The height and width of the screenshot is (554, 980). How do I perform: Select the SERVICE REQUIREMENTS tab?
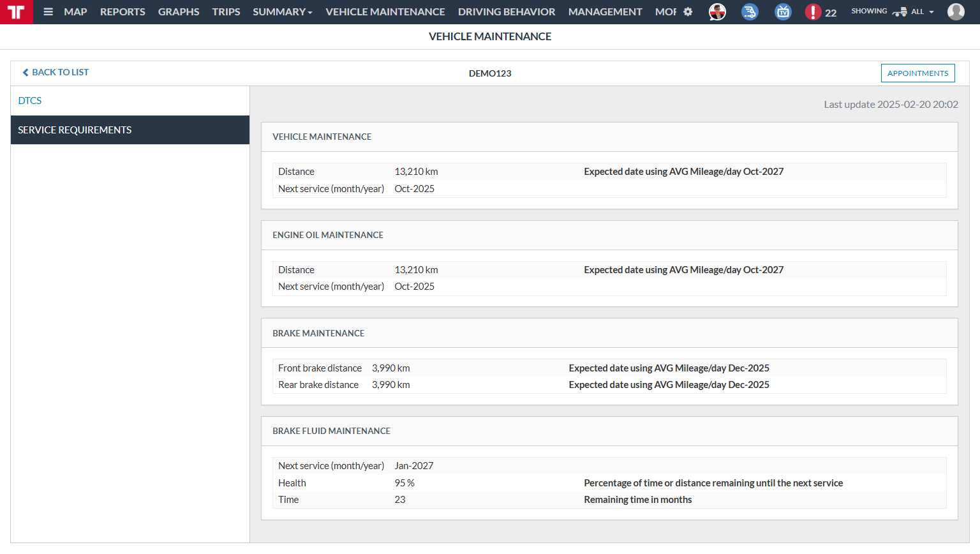pos(75,130)
